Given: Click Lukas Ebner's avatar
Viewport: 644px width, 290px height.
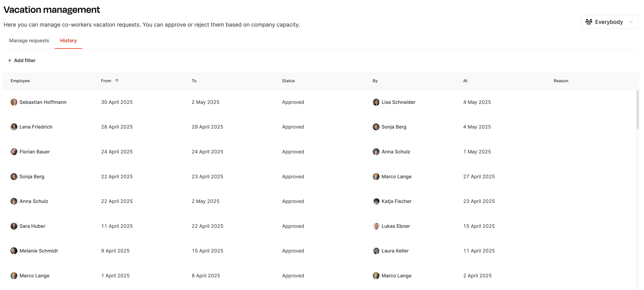Looking at the screenshot, I should [x=376, y=226].
